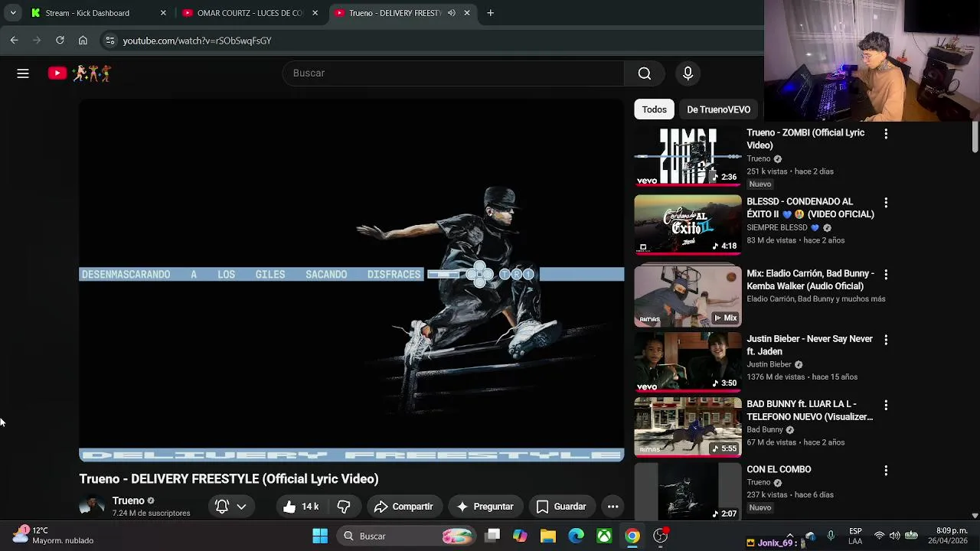
Task: Expand subscription options chevron next to bell
Action: [241, 507]
